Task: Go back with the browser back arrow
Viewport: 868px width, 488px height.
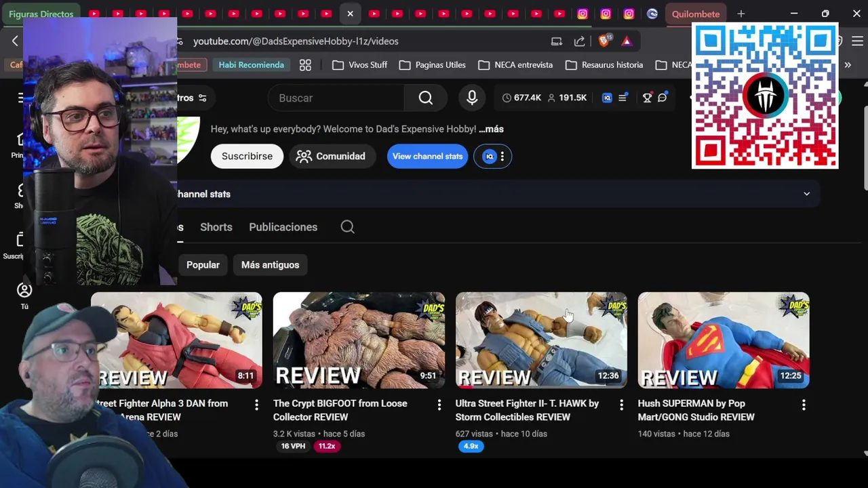Action: pos(15,41)
